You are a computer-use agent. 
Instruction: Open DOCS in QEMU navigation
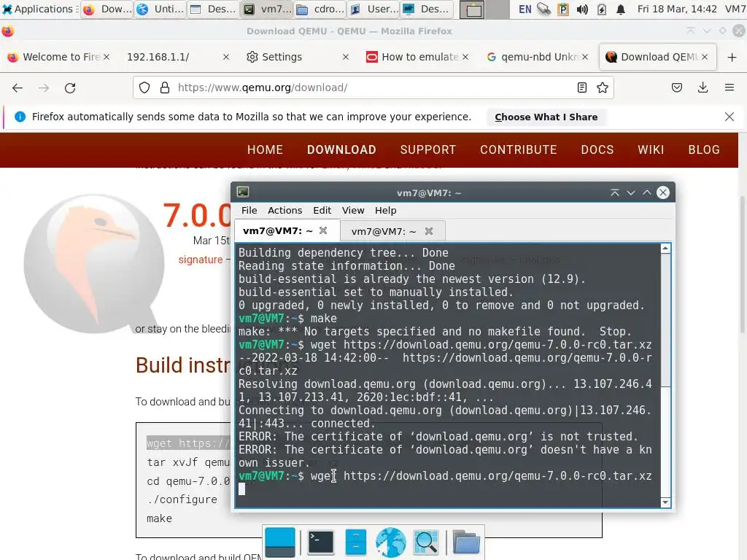pos(597,149)
